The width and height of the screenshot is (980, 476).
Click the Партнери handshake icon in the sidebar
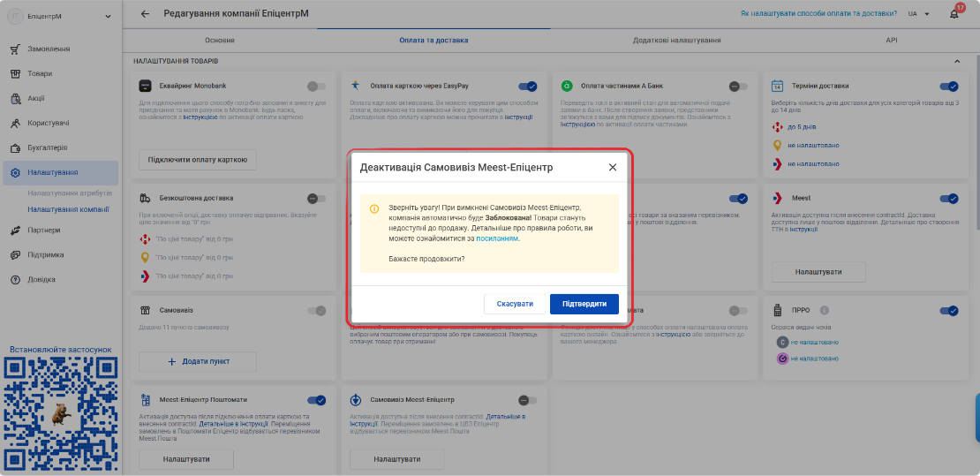[16, 230]
